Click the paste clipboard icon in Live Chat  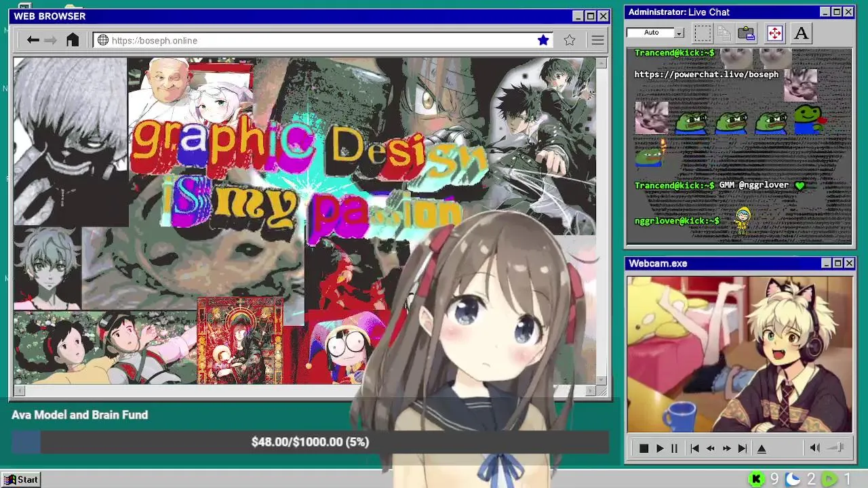click(x=747, y=33)
